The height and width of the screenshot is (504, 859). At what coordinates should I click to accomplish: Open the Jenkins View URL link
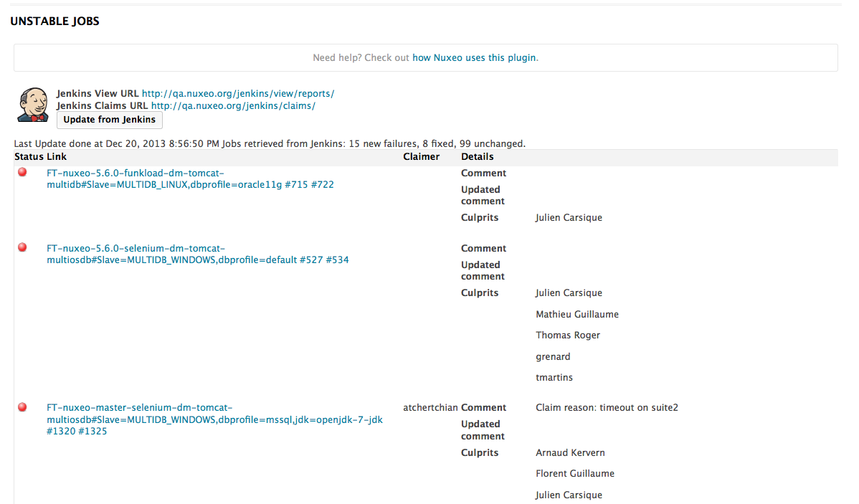(x=238, y=94)
